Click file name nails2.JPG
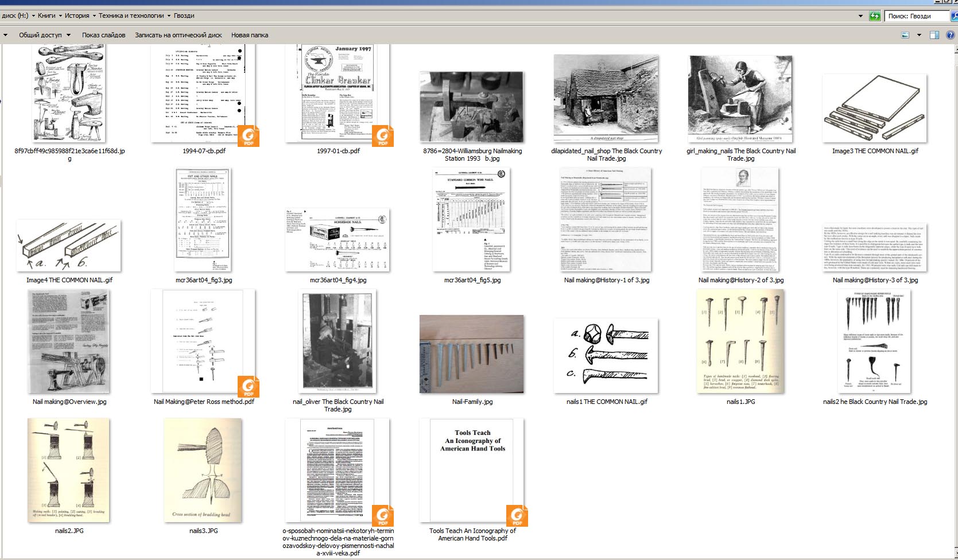The height and width of the screenshot is (560, 958). pos(69,531)
